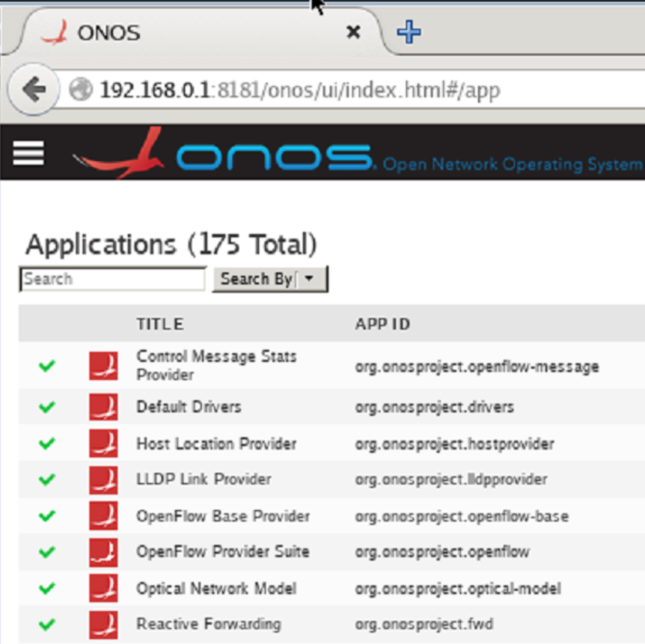The image size is (645, 644).
Task: Click the ONOS bird logo in header
Action: click(118, 153)
